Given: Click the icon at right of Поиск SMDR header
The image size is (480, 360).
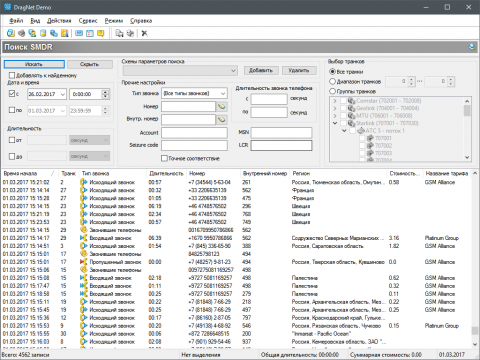Looking at the screenshot, I should click(x=472, y=47).
